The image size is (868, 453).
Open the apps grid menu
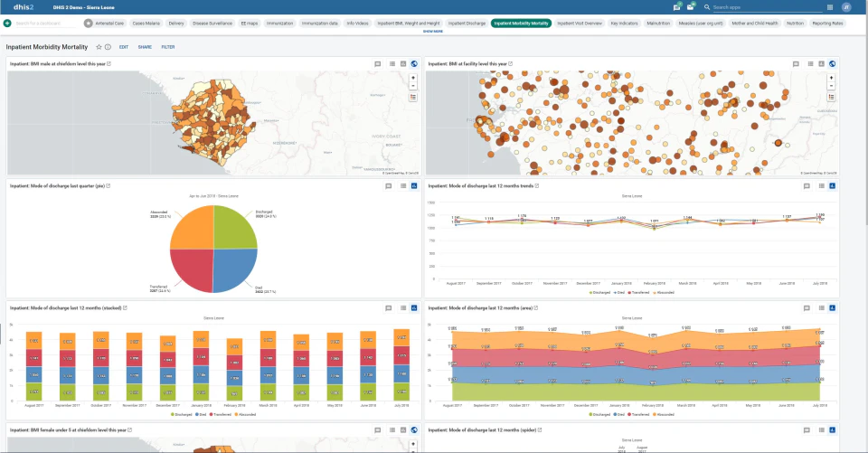831,7
